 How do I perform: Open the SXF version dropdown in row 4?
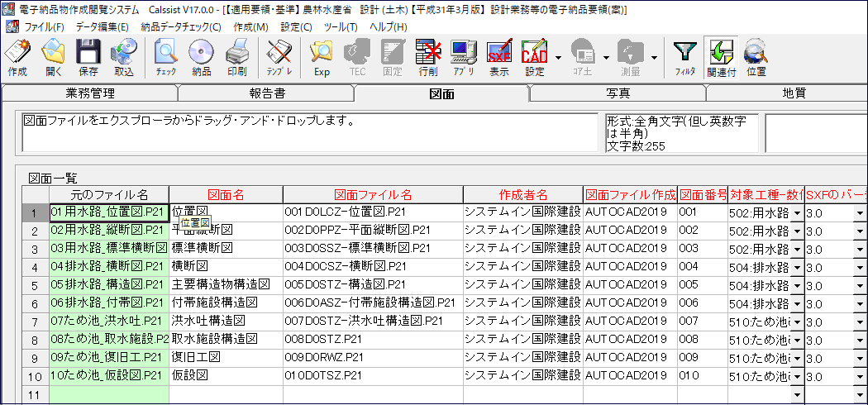tap(861, 268)
